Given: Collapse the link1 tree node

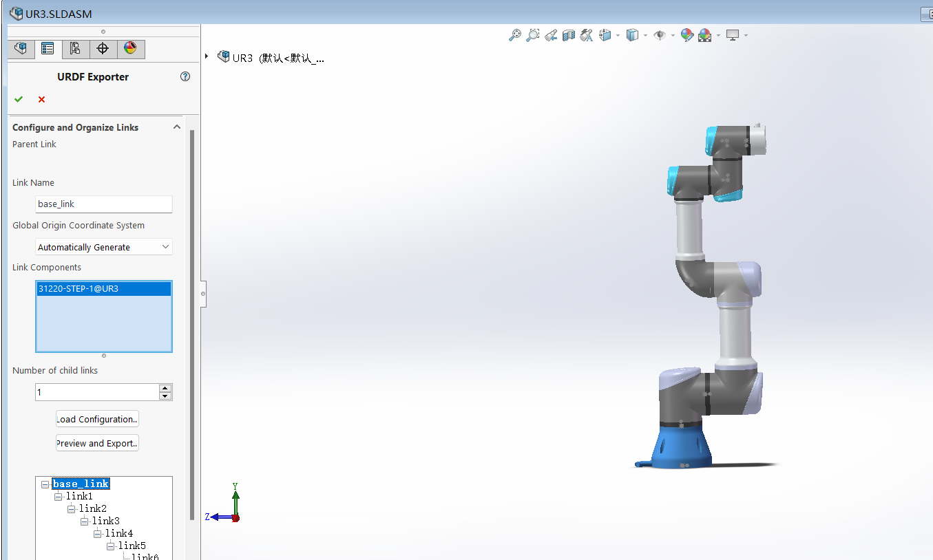Looking at the screenshot, I should [58, 497].
